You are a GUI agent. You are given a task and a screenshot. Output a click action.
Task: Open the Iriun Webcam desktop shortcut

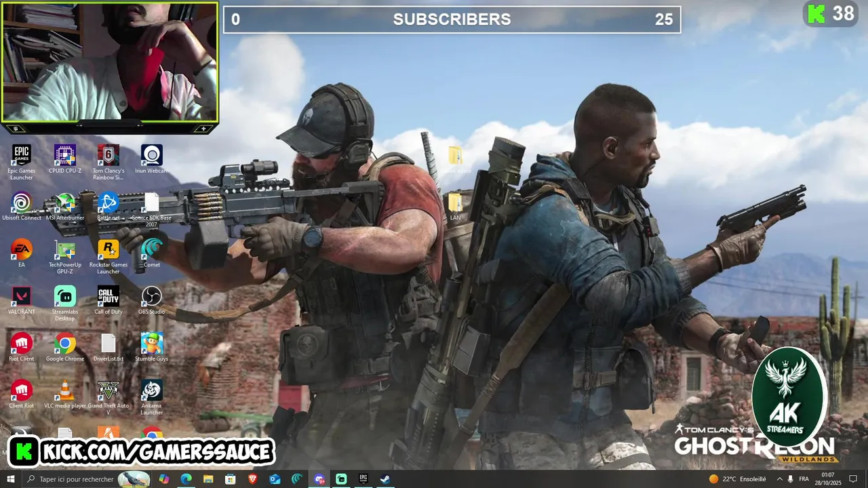[x=152, y=160]
